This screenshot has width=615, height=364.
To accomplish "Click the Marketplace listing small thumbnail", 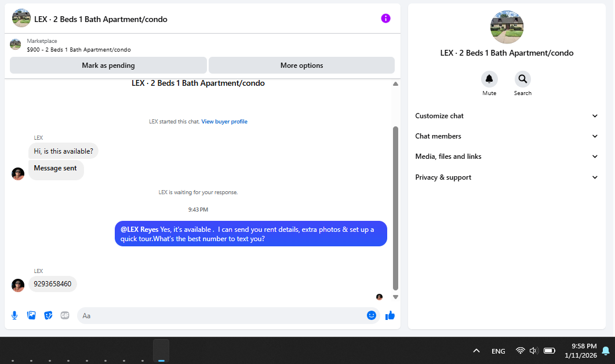I will [15, 44].
